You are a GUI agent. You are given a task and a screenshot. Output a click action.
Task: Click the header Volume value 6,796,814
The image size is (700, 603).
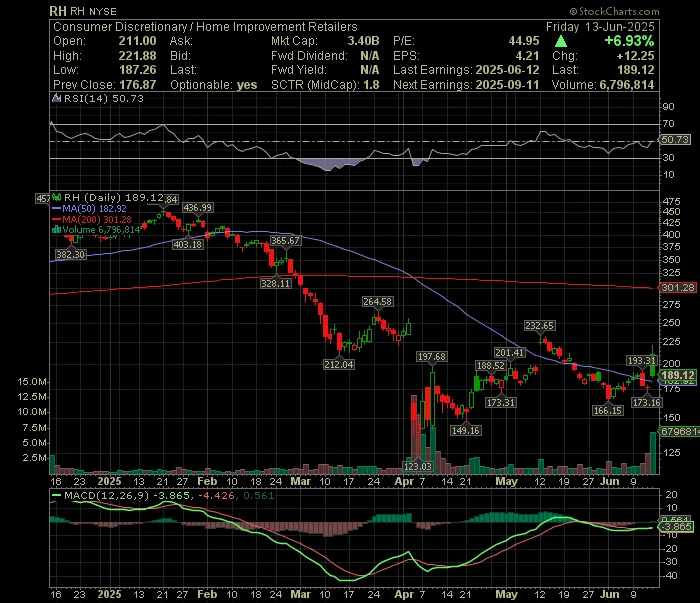click(x=627, y=85)
